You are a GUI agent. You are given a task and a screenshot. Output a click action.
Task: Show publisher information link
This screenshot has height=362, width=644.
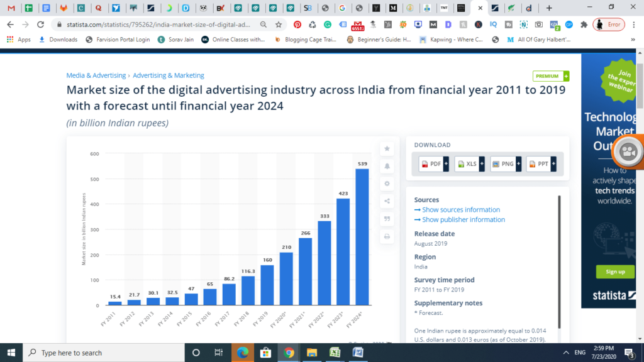[x=460, y=219]
